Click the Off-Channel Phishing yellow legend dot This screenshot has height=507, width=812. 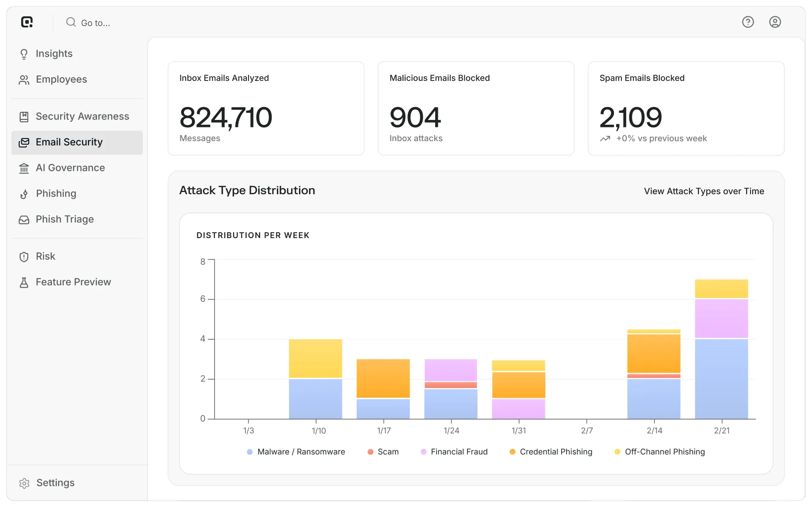click(x=617, y=452)
